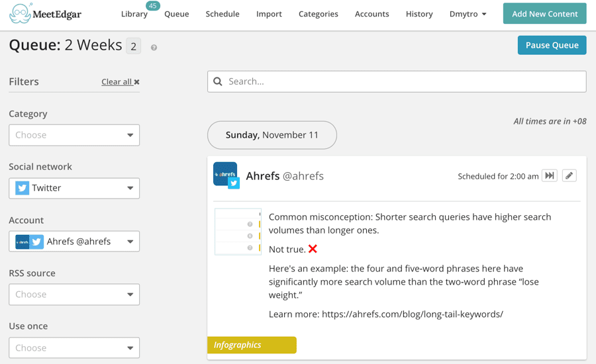Click the Add New Content button
Image resolution: width=596 pixels, height=364 pixels.
544,14
